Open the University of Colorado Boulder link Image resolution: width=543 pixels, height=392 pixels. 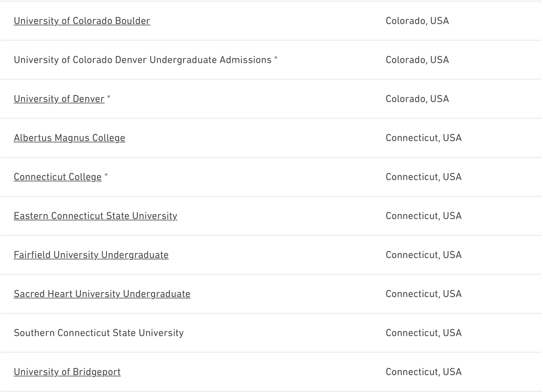(x=82, y=21)
